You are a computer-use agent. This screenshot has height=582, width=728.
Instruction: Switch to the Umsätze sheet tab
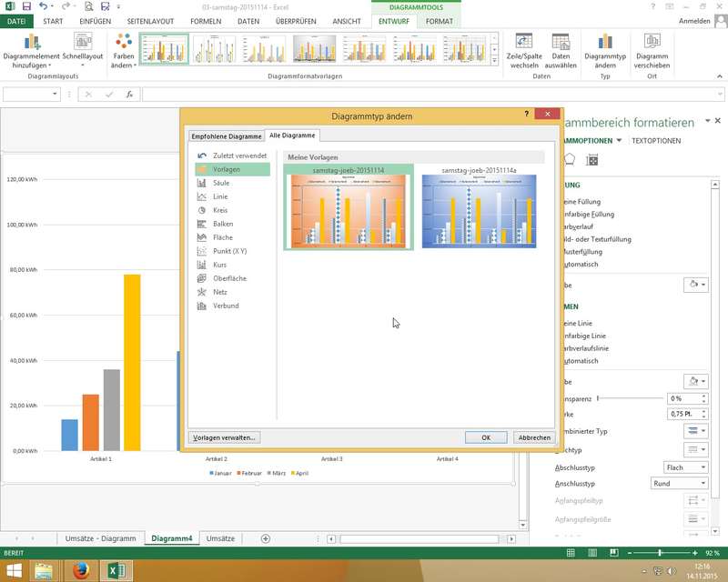click(220, 538)
